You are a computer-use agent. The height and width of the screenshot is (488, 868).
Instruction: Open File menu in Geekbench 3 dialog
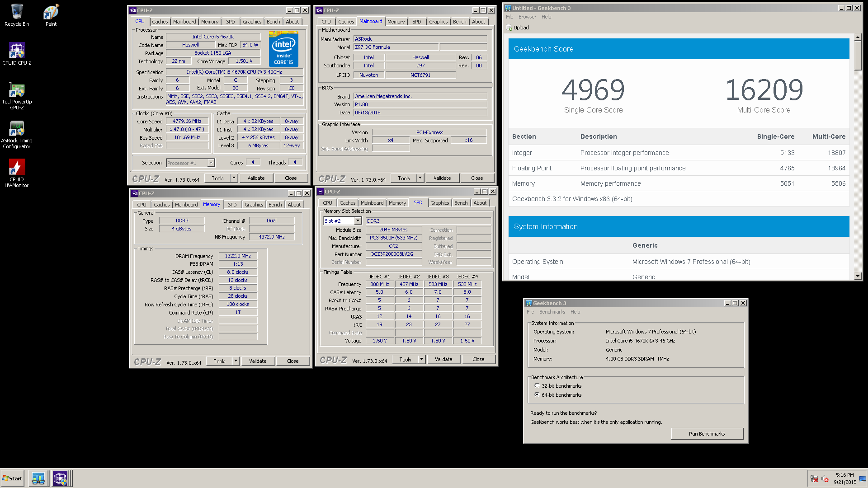(x=530, y=312)
